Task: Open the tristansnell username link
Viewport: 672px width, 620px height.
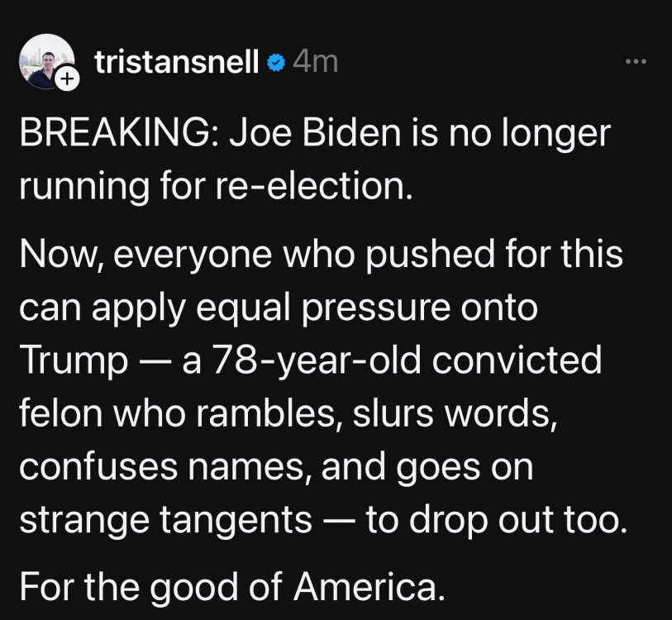Action: coord(178,62)
